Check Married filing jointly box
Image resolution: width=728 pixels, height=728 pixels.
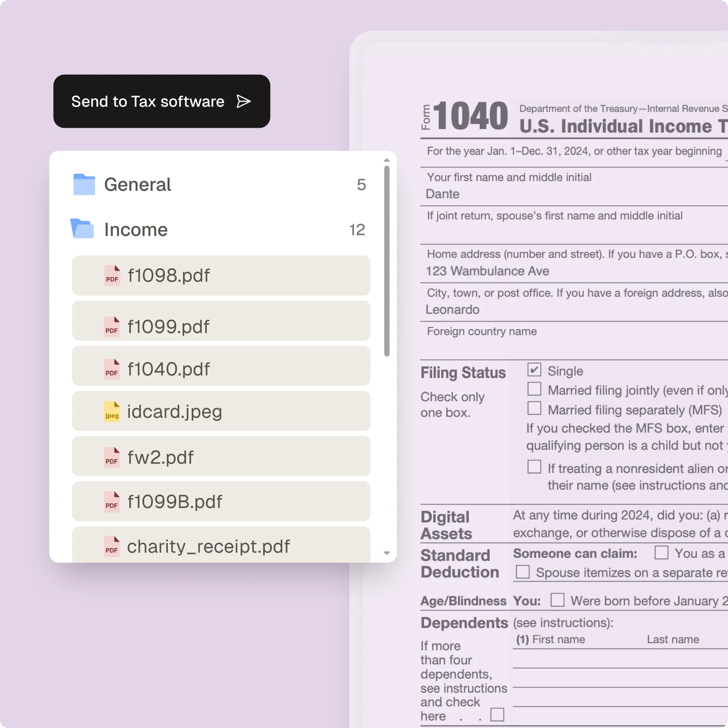pyautogui.click(x=534, y=389)
